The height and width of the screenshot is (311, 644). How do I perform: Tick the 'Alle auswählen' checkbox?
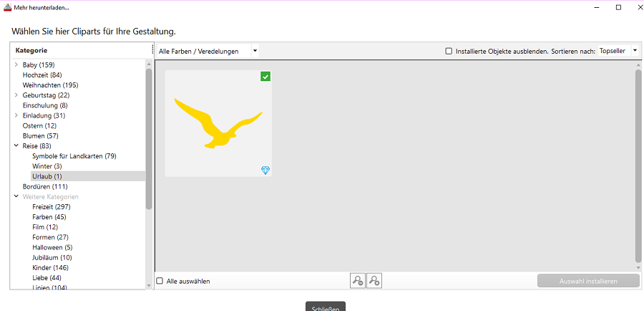pos(160,281)
